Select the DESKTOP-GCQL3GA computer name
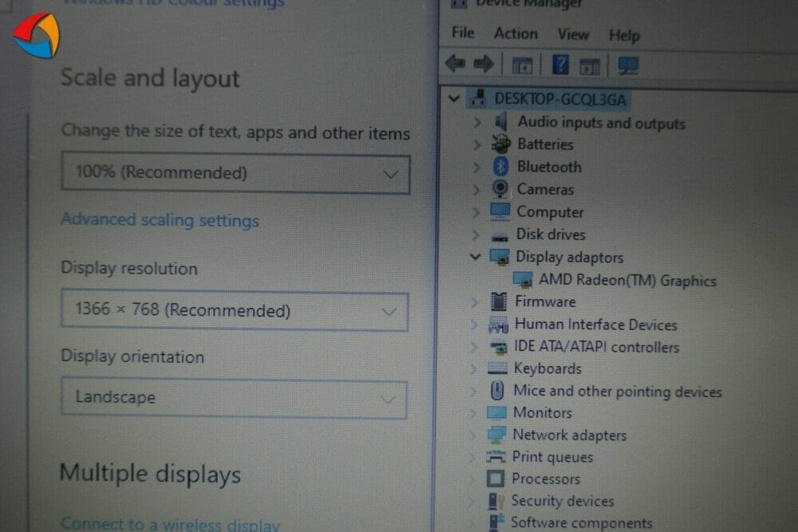 (x=560, y=99)
